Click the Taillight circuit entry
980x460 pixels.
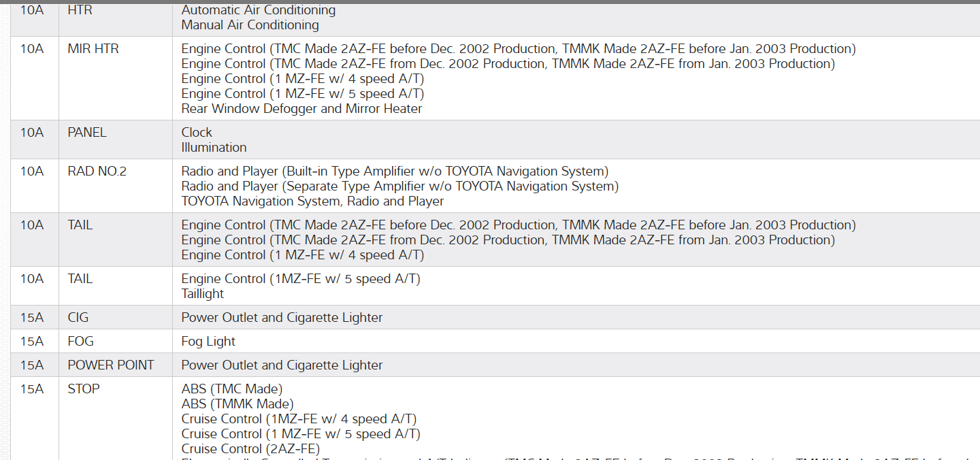pyautogui.click(x=202, y=294)
